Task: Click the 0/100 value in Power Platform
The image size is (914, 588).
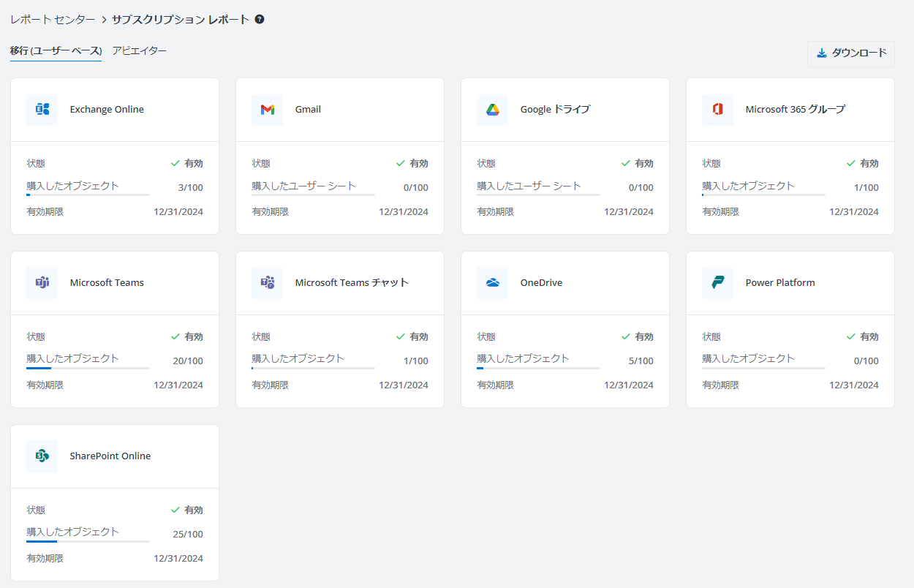Action: (866, 361)
